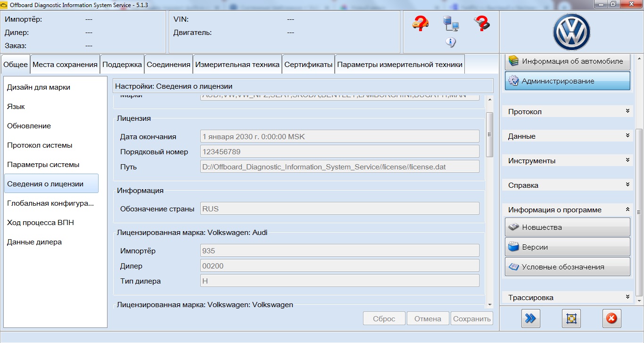
Task: Click the fit-to-screen frame icon button
Action: 571,318
